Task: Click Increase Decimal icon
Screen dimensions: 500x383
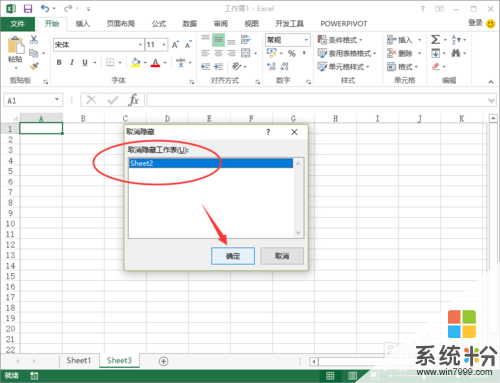Action: (x=271, y=66)
